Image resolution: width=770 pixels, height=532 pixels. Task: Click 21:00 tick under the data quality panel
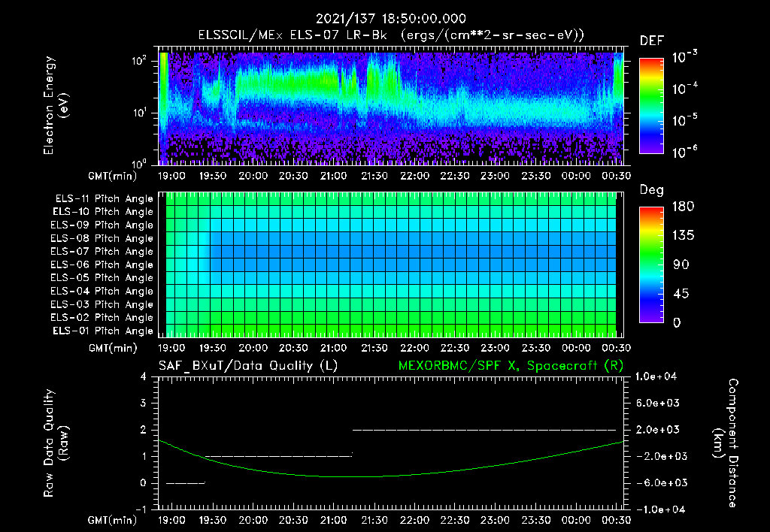(333, 520)
